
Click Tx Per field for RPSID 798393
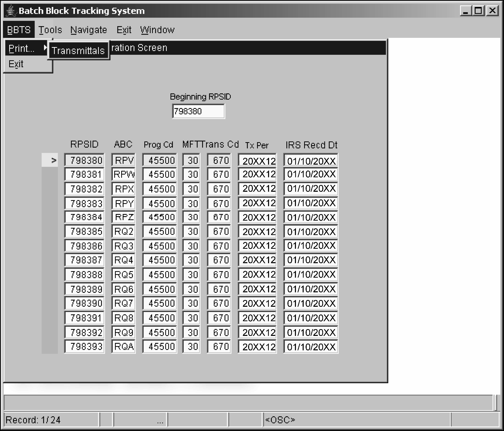pos(257,347)
